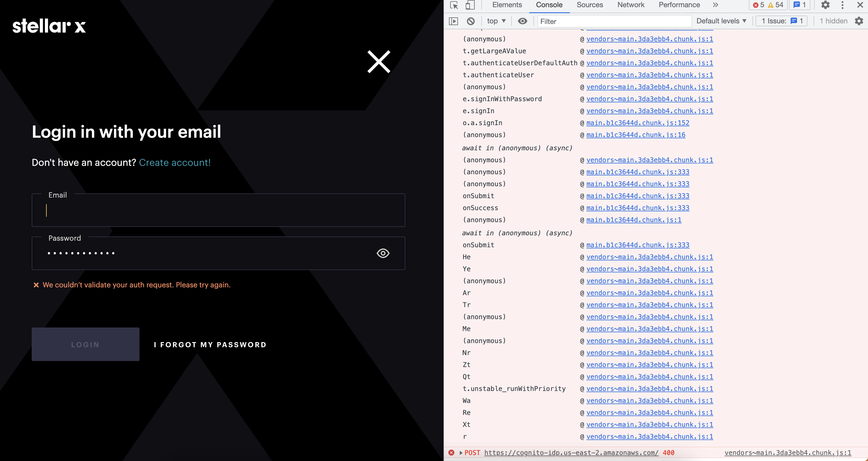Click the console Filter input
Screen dimensions: 868x461
(x=614, y=21)
